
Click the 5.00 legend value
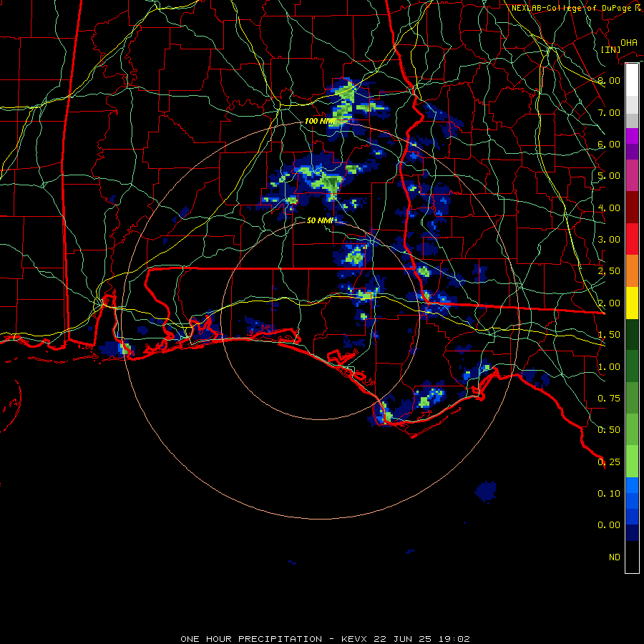608,176
